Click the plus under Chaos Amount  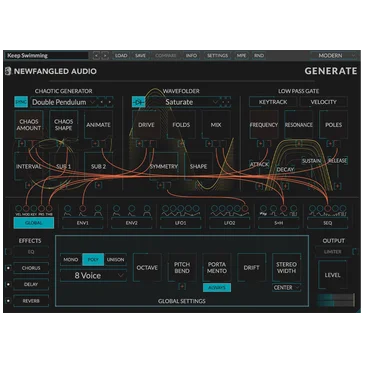[22, 143]
